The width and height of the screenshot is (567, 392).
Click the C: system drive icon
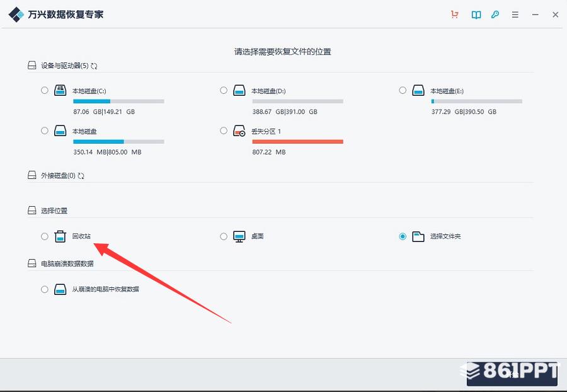coord(60,90)
